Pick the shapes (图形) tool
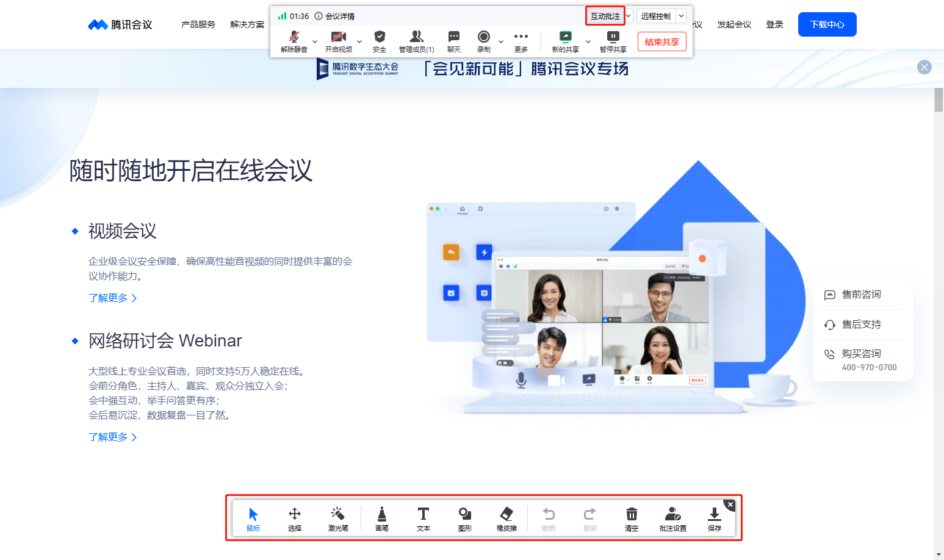 [x=464, y=519]
